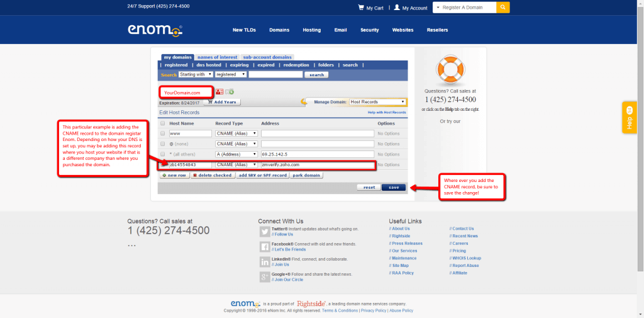644x318 pixels.
Task: Check the * (all others) record checkbox
Action: click(163, 154)
